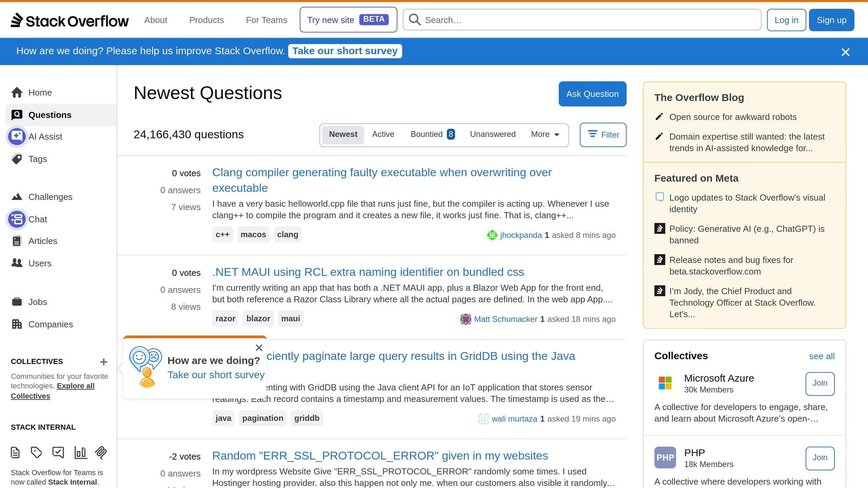Open the More sorting dropdown
The image size is (868, 488).
(544, 134)
